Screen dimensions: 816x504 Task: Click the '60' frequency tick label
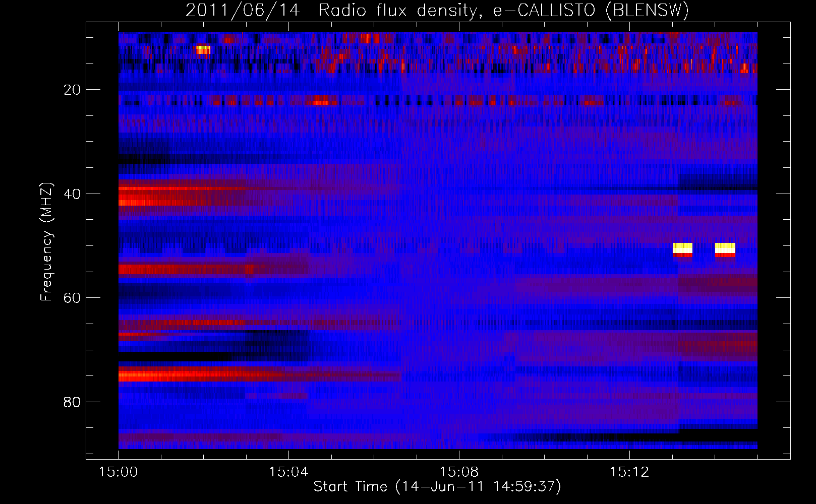click(72, 298)
